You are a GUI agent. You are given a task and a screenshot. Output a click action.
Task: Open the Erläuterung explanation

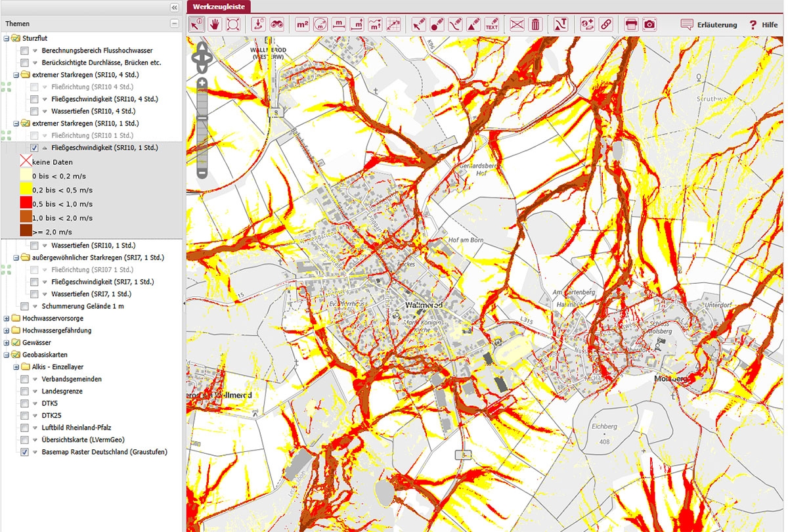709,25
